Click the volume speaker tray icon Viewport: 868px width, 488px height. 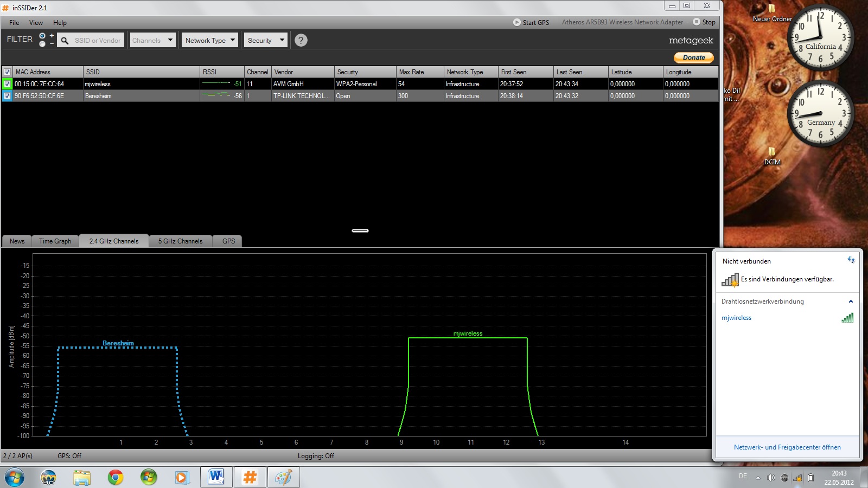click(771, 478)
